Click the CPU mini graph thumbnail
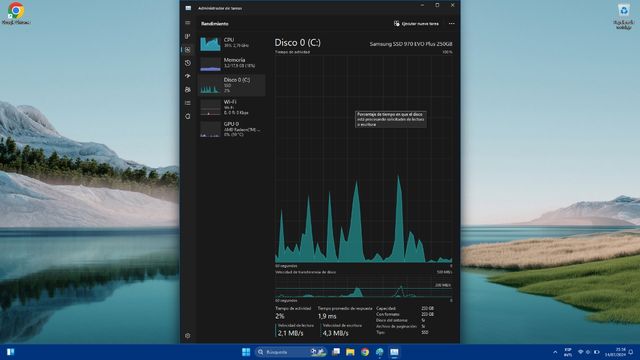 click(x=210, y=44)
